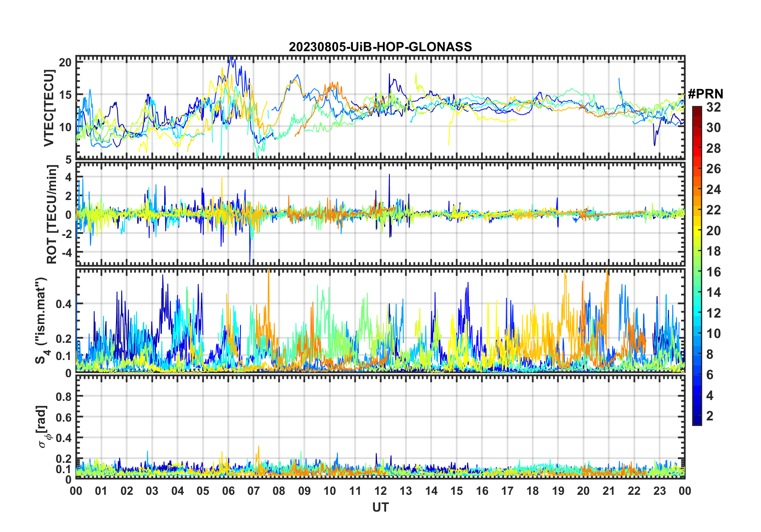Screen dimensions: 761x532
Task: Click colorbar tick label 2
Action: tap(710, 416)
